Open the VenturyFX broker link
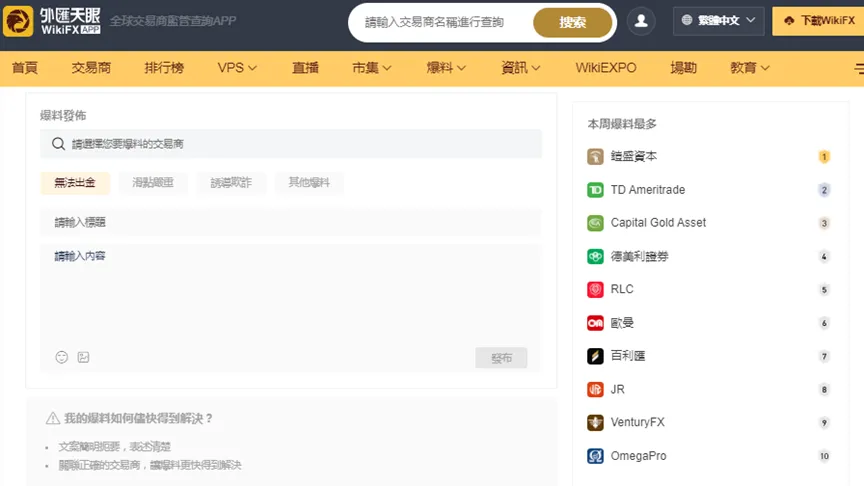864x486 pixels. coord(637,423)
